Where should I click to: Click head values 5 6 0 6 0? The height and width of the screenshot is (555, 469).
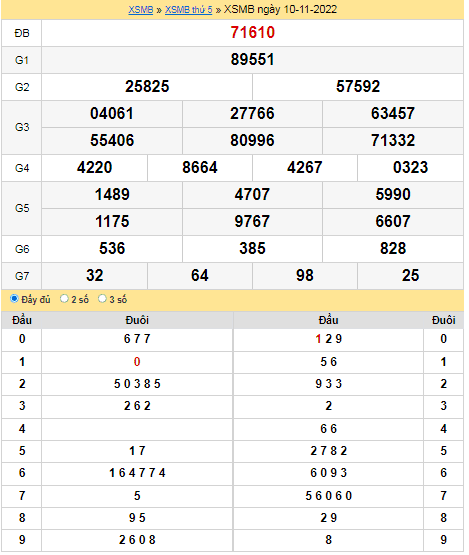[328, 496]
